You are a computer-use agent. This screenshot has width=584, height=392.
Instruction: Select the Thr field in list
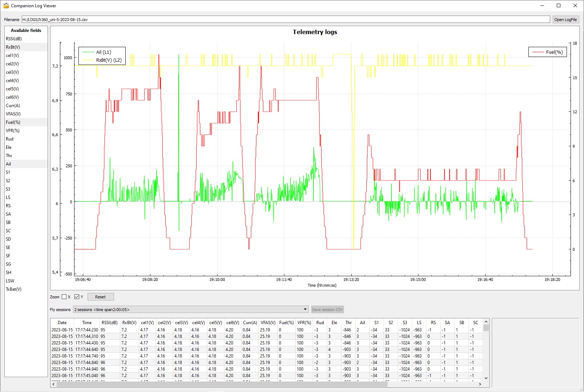pos(9,156)
